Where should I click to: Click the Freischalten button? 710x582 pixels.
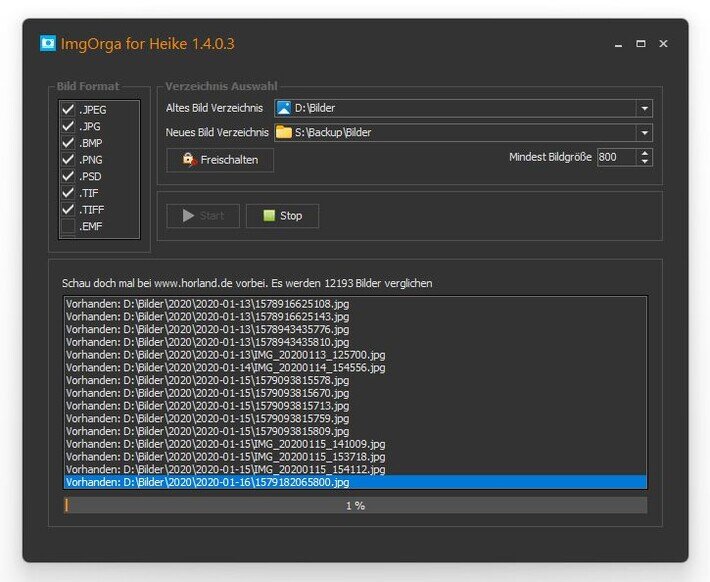220,160
